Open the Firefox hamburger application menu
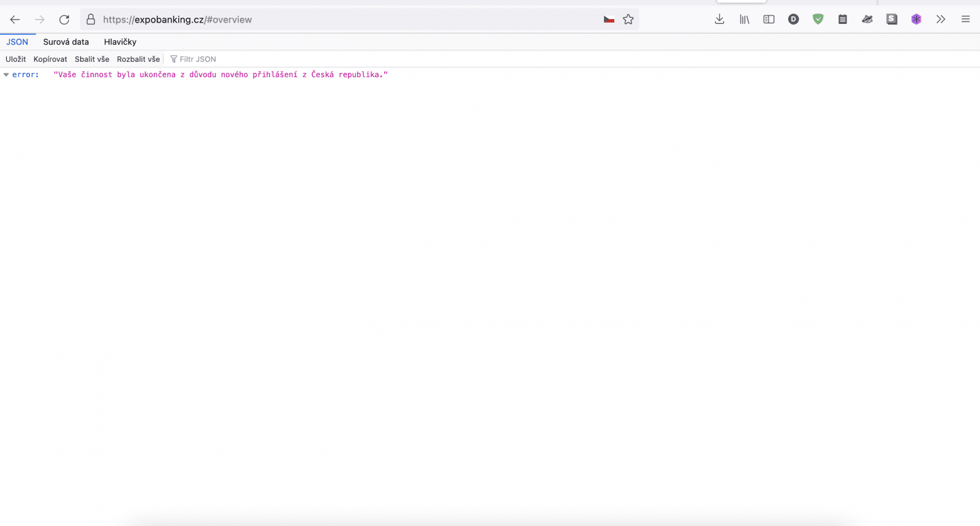The image size is (980, 526). [965, 20]
